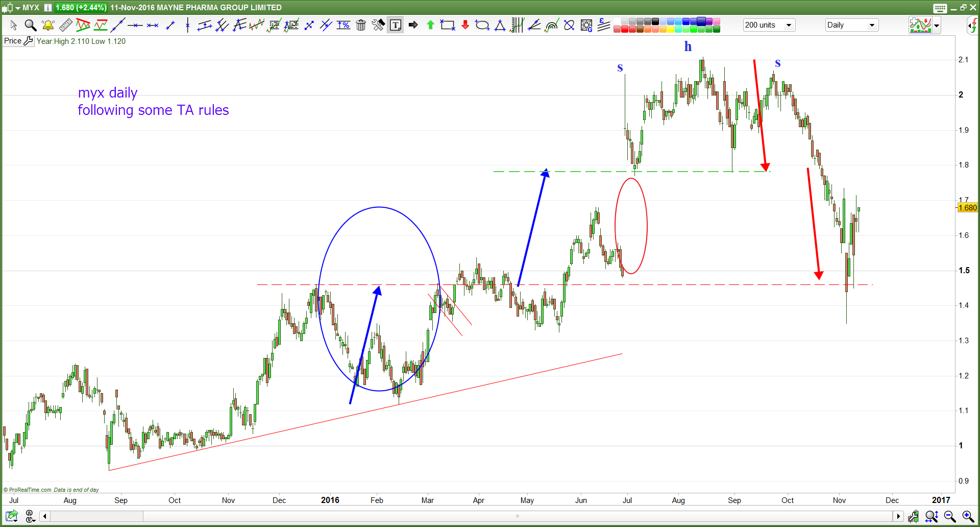Viewport: 980px width, 527px height.
Task: Select the Elliott wave lines tool
Action: pos(604,25)
